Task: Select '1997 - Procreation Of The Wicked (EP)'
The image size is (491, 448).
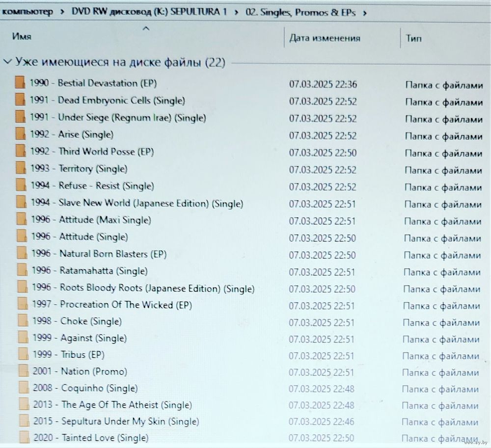Action: tap(112, 305)
